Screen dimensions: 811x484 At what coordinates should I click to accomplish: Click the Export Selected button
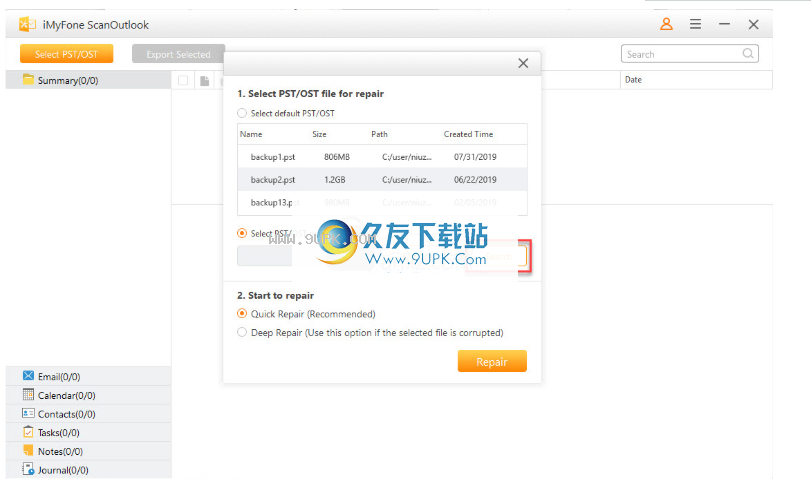tap(178, 54)
